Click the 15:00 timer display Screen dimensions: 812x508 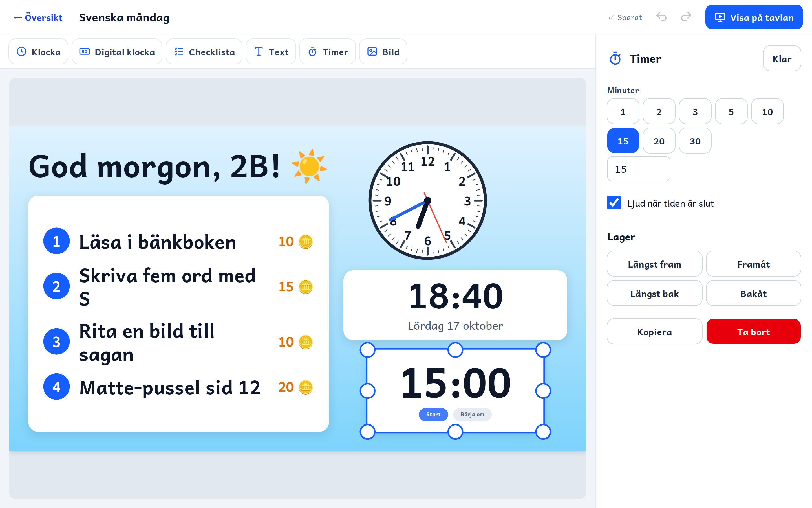[455, 383]
